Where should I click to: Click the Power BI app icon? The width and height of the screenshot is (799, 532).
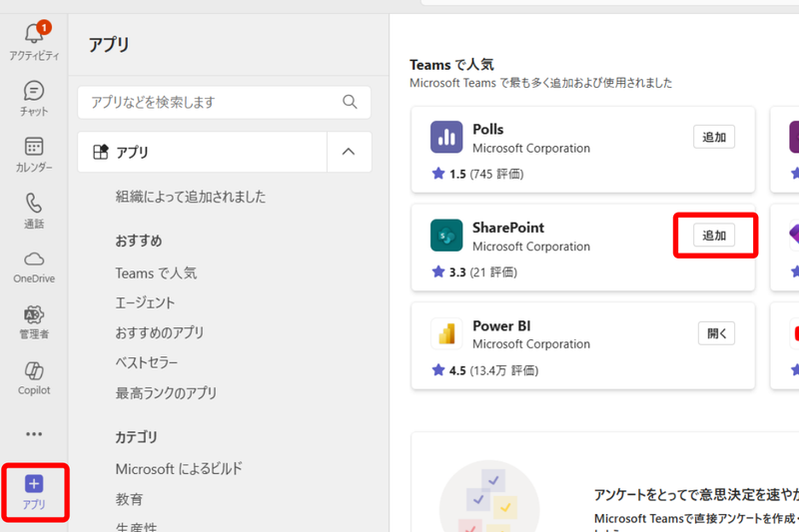pyautogui.click(x=446, y=333)
